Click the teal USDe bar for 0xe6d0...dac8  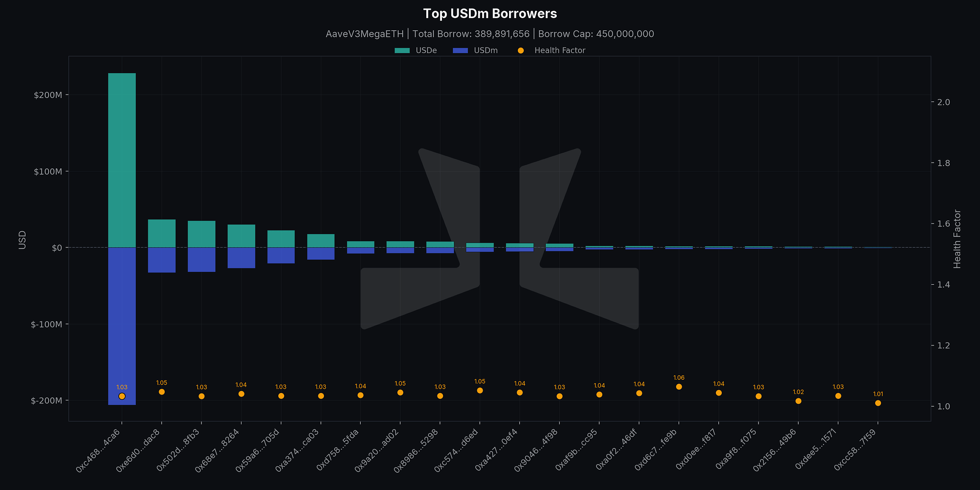[x=162, y=233]
